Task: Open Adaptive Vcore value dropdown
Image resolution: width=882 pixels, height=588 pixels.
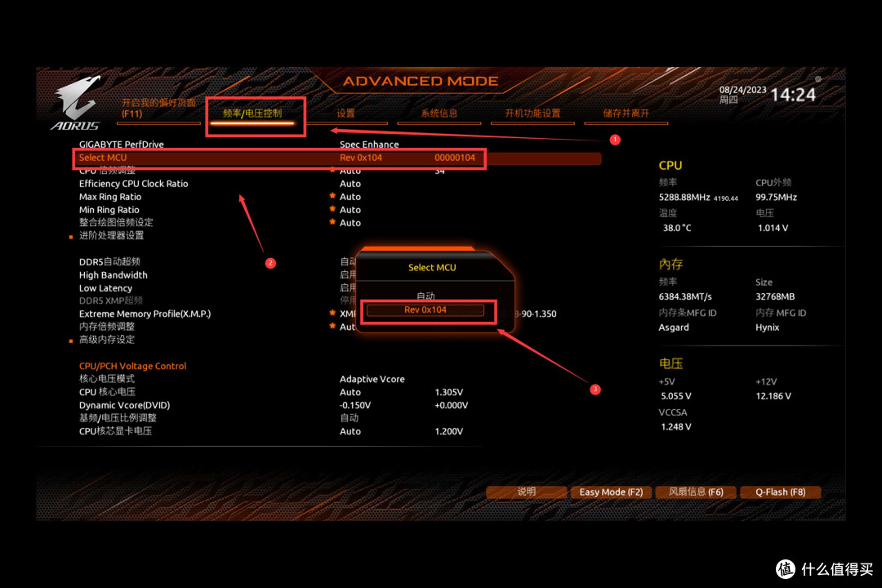Action: pos(372,379)
